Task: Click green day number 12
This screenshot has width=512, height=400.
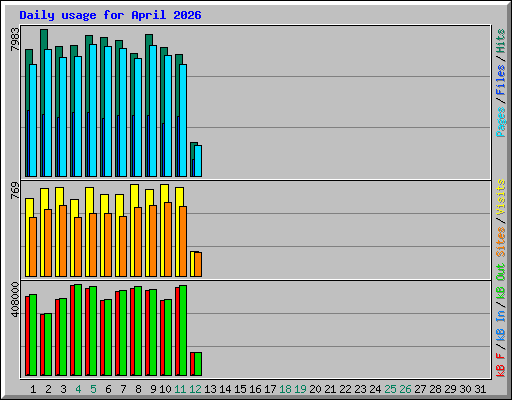Action: click(195, 389)
